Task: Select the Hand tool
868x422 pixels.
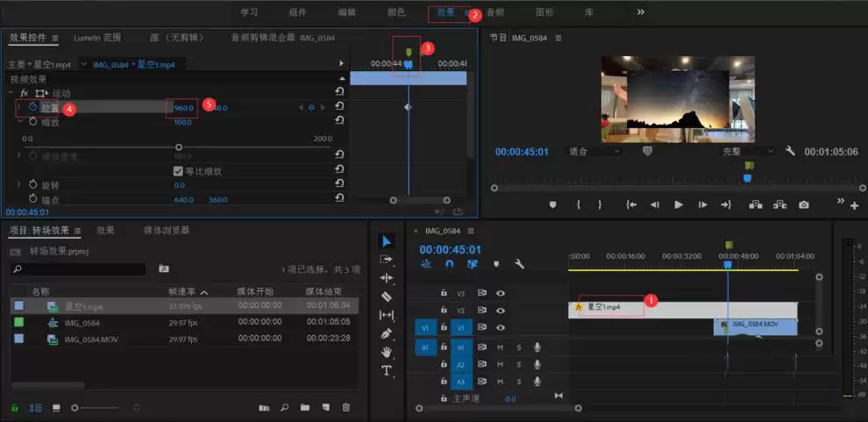Action: click(387, 352)
